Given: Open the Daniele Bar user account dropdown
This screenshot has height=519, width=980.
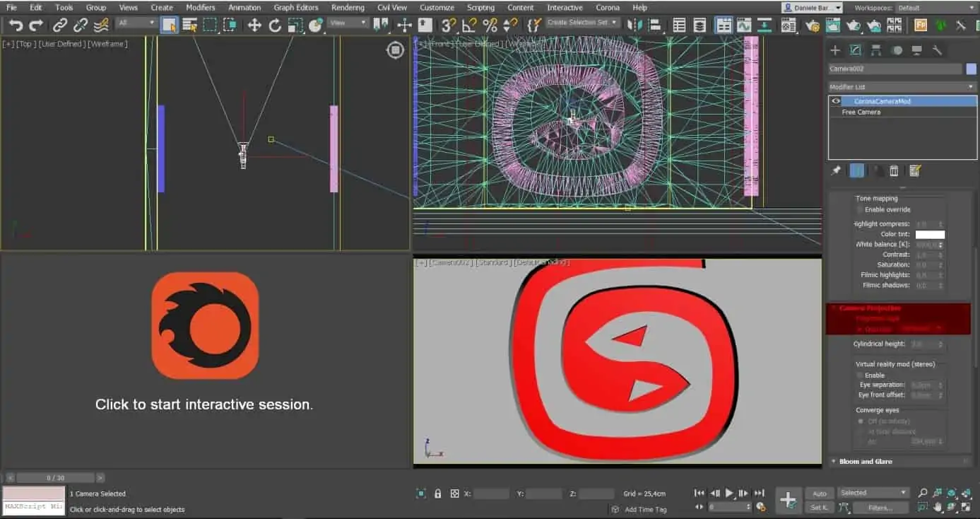Looking at the screenshot, I should point(812,8).
